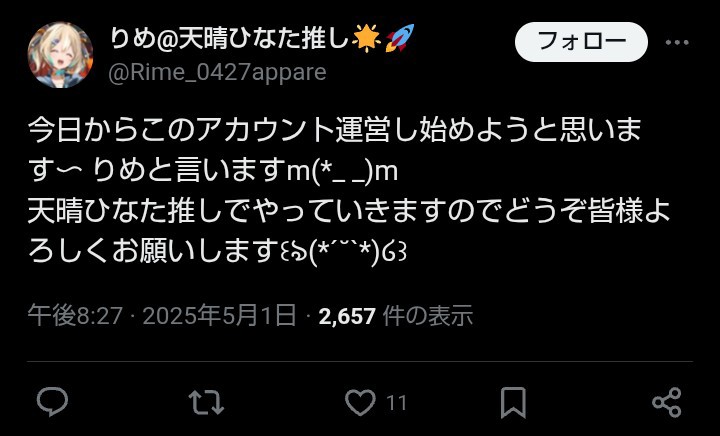Tap the repost arrows icon
Viewport: 720px width, 436px height.
point(206,402)
